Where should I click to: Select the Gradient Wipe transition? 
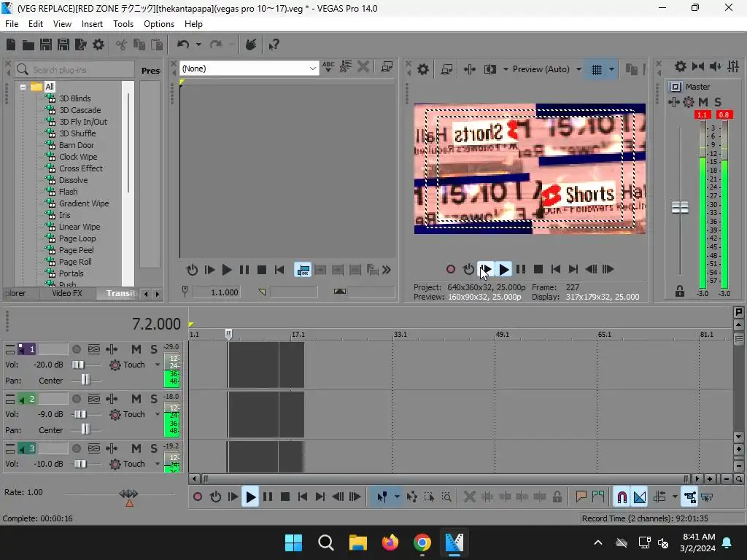(x=84, y=203)
